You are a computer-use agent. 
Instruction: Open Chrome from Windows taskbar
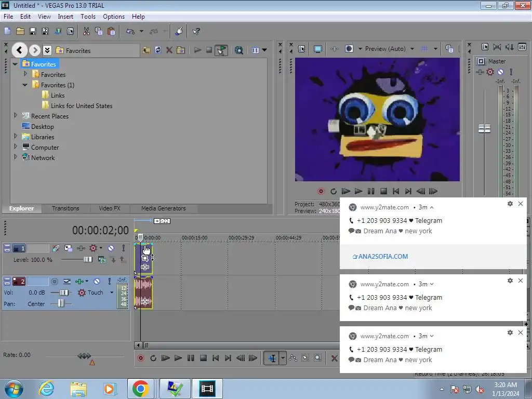[140, 389]
